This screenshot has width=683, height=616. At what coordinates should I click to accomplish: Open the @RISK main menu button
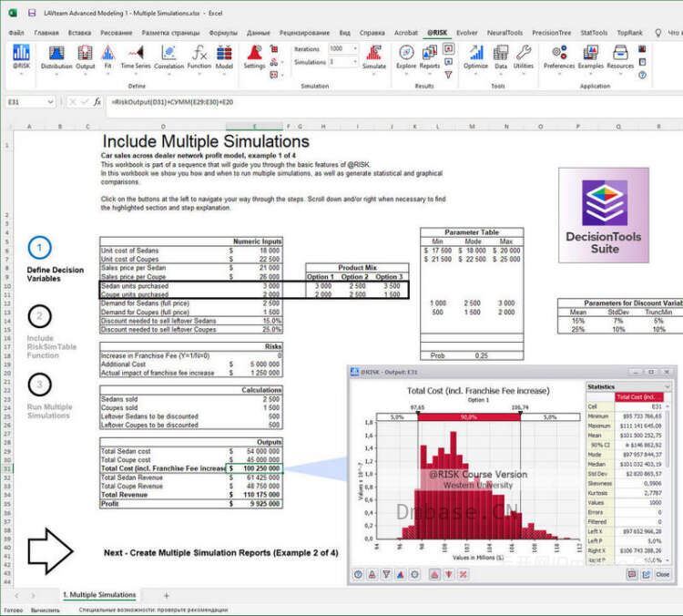click(21, 58)
